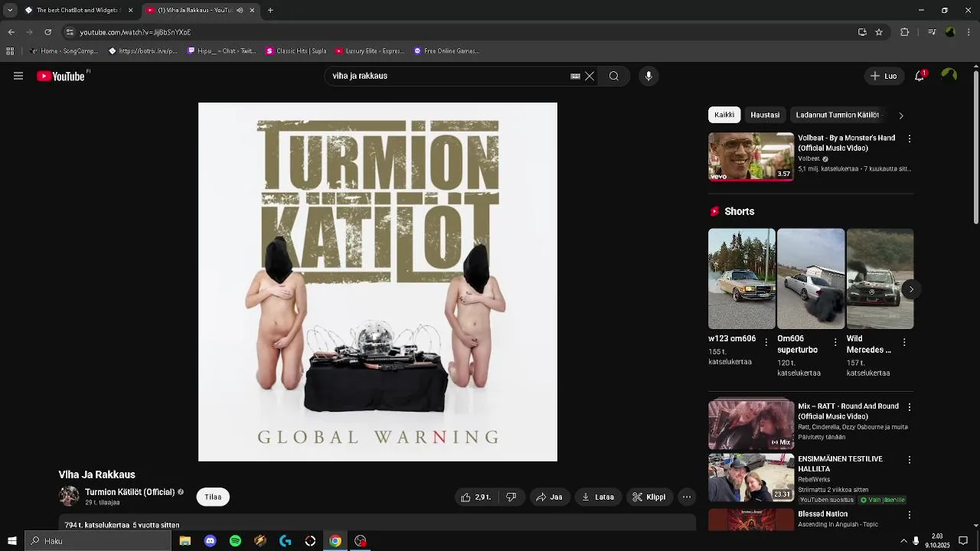Share the video with Jaa

[549, 497]
